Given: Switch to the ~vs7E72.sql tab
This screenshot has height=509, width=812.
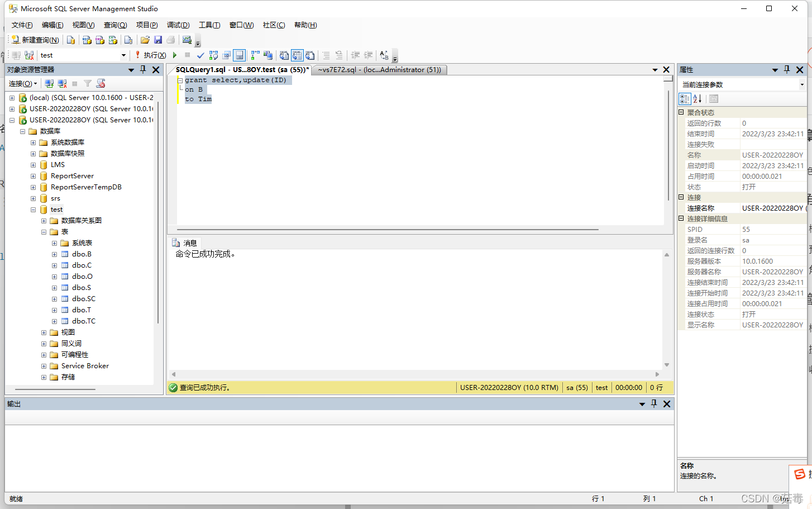Looking at the screenshot, I should pos(380,70).
